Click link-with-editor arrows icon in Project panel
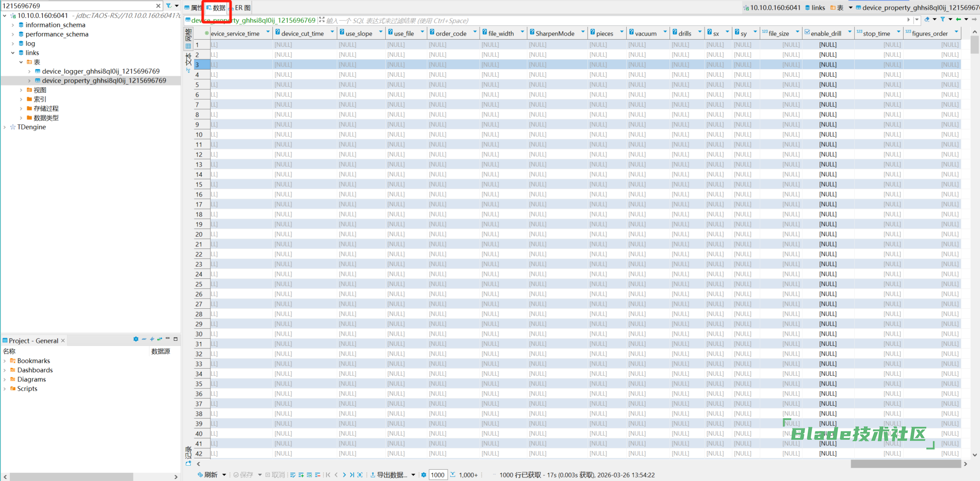Image resolution: width=980 pixels, height=481 pixels. coord(159,339)
